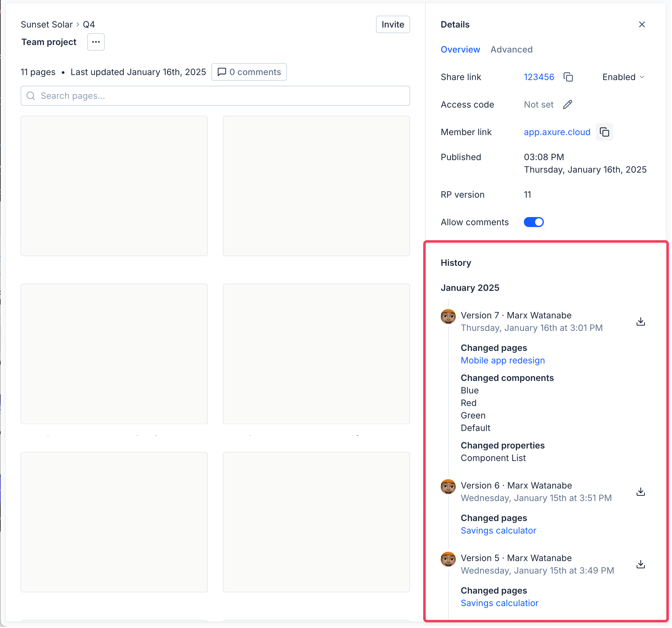Click the pencil icon to edit access code
The width and height of the screenshot is (672, 628).
click(x=568, y=104)
